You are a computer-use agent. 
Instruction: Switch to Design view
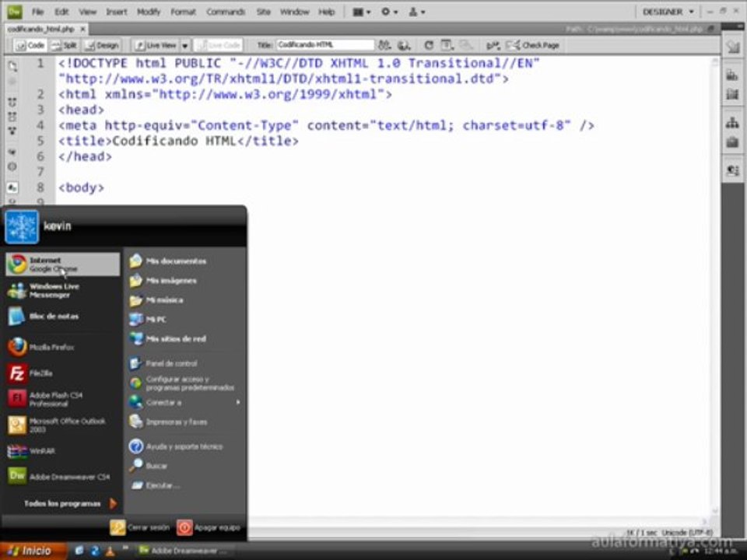tap(101, 45)
